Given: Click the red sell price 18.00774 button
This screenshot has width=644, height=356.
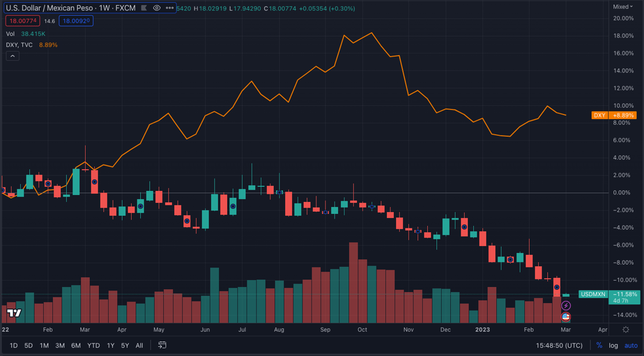Looking at the screenshot, I should [x=22, y=21].
